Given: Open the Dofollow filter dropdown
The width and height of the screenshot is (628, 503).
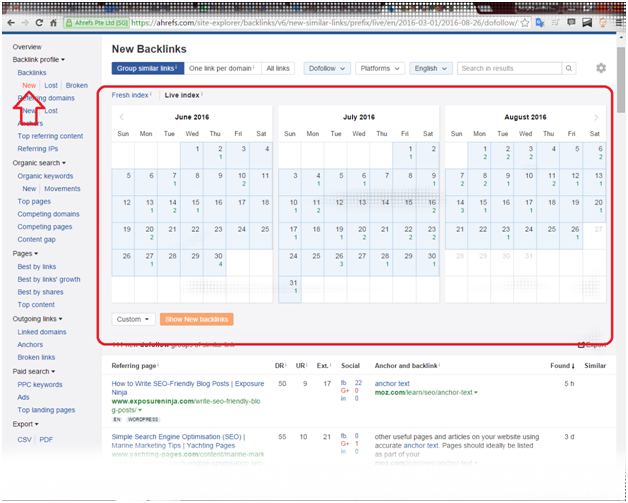Looking at the screenshot, I should [x=327, y=68].
